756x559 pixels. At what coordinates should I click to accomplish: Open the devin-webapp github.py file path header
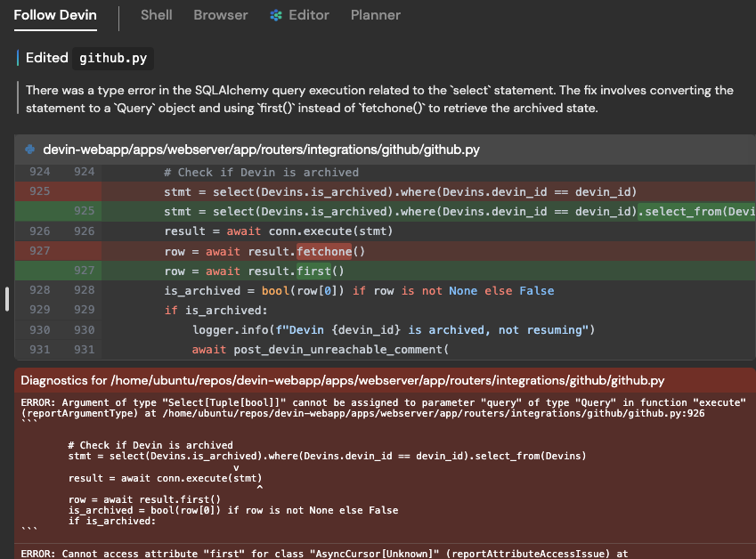pos(261,150)
